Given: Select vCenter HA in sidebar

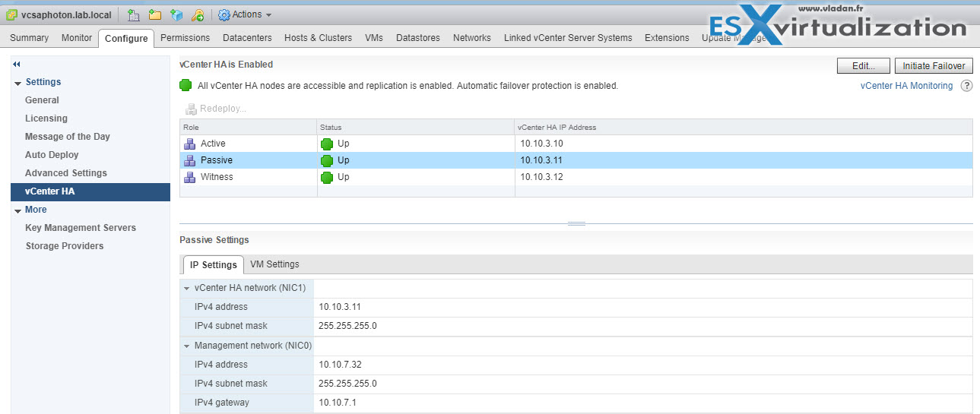Looking at the screenshot, I should coord(90,191).
